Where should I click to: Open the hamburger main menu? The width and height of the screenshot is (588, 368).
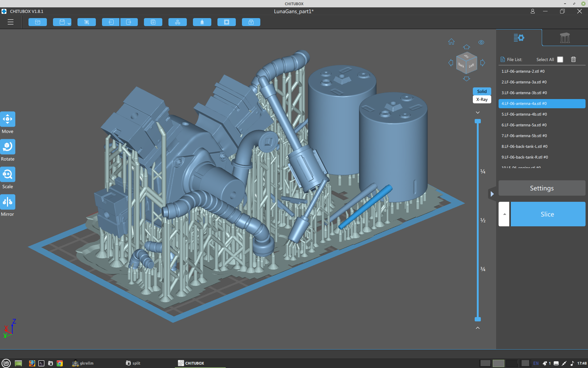click(x=10, y=22)
